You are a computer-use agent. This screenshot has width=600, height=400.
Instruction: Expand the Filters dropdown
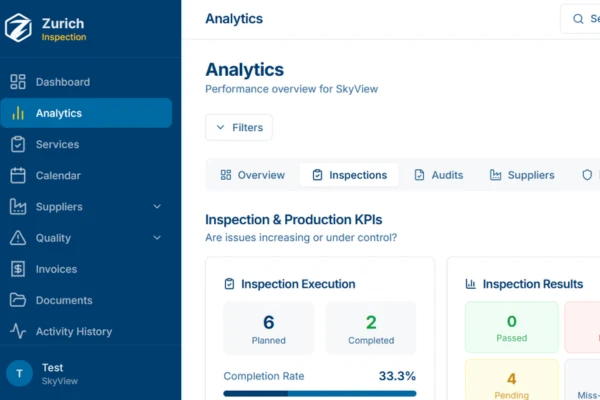(239, 127)
